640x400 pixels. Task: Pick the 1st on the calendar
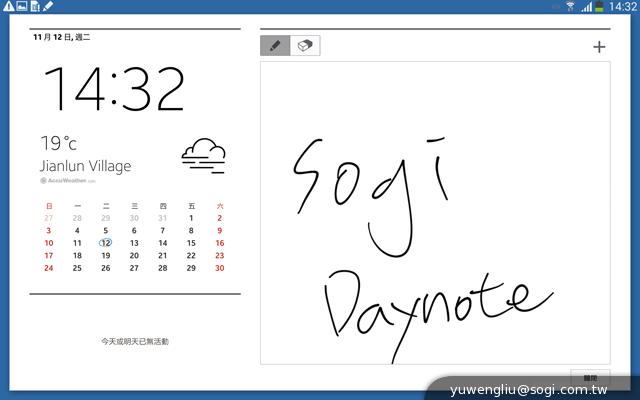coord(191,218)
